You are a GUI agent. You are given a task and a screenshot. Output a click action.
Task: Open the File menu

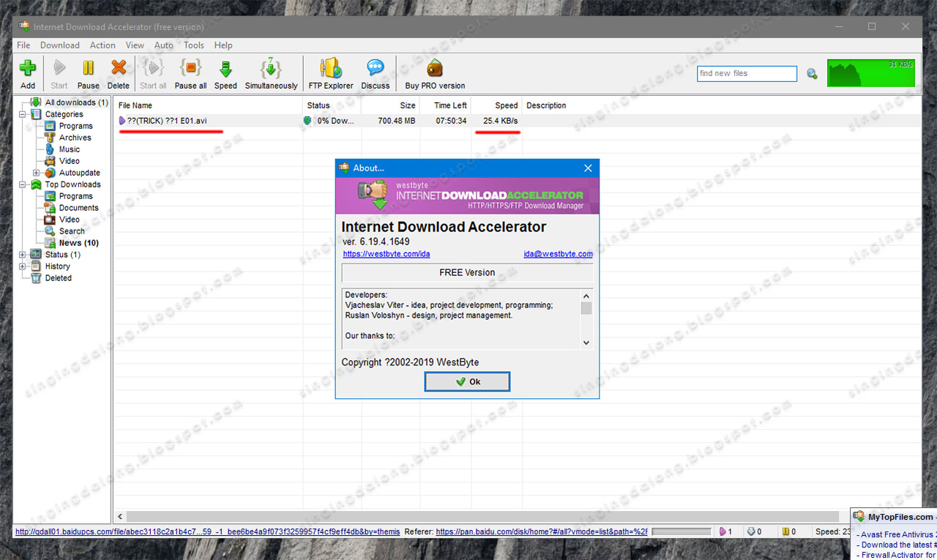coord(23,45)
